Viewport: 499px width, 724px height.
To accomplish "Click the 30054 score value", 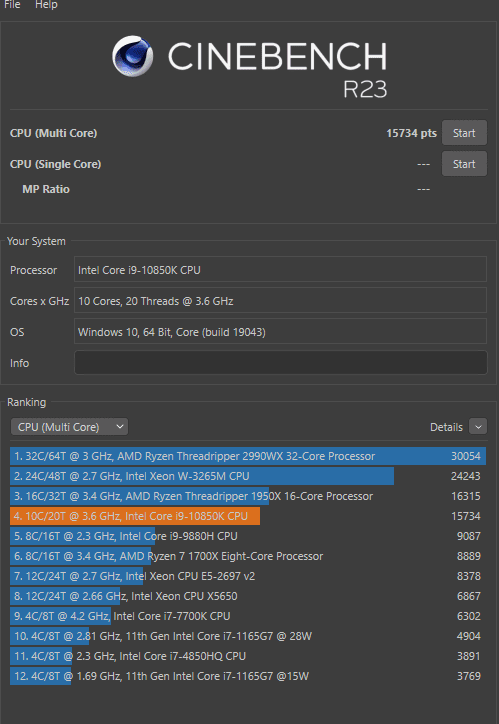I will (466, 456).
